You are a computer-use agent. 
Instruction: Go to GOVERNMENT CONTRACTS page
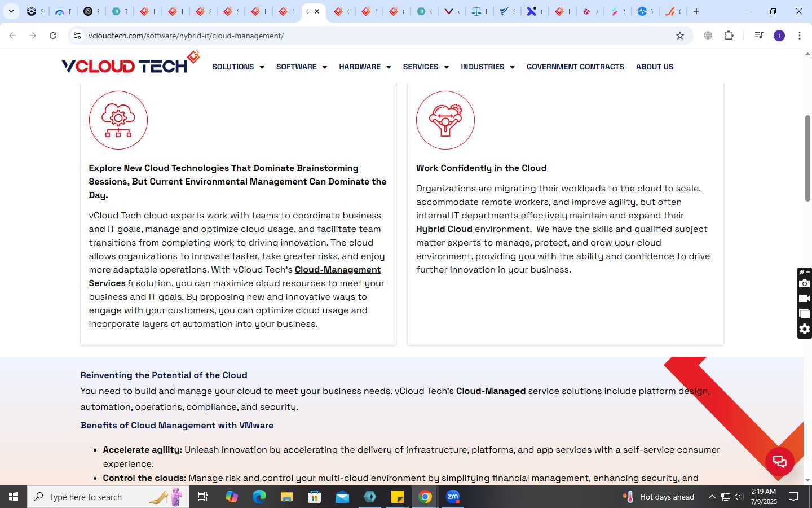coord(575,67)
